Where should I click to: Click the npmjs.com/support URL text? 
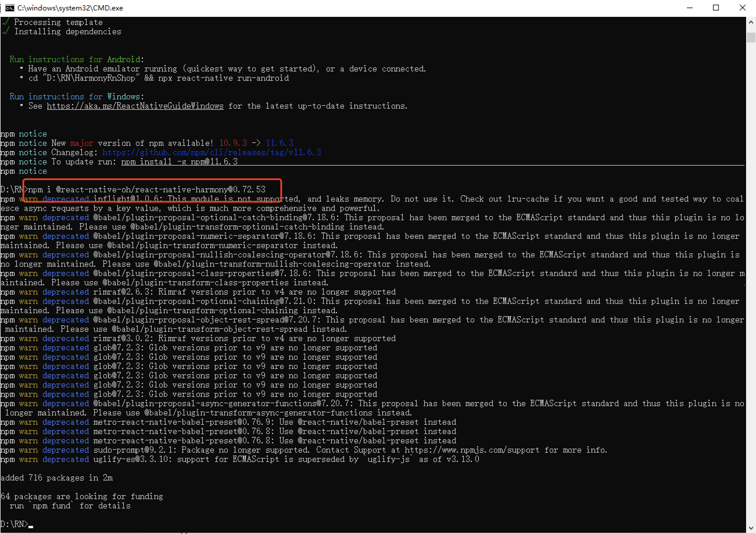472,450
